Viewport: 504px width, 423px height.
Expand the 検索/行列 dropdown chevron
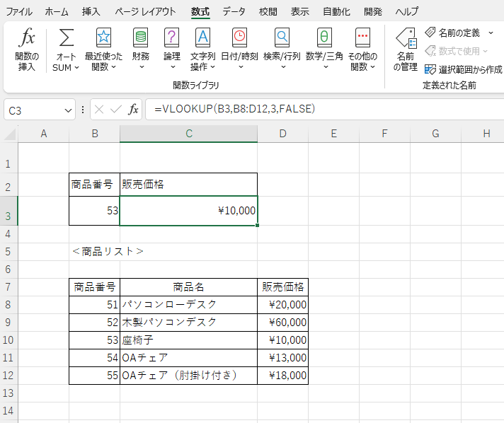click(283, 66)
